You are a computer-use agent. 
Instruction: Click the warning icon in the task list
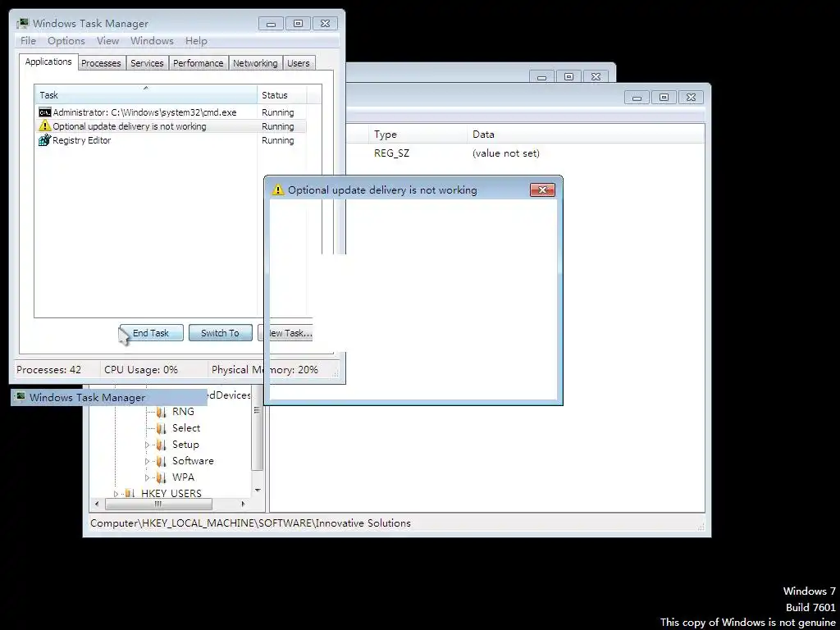click(45, 126)
